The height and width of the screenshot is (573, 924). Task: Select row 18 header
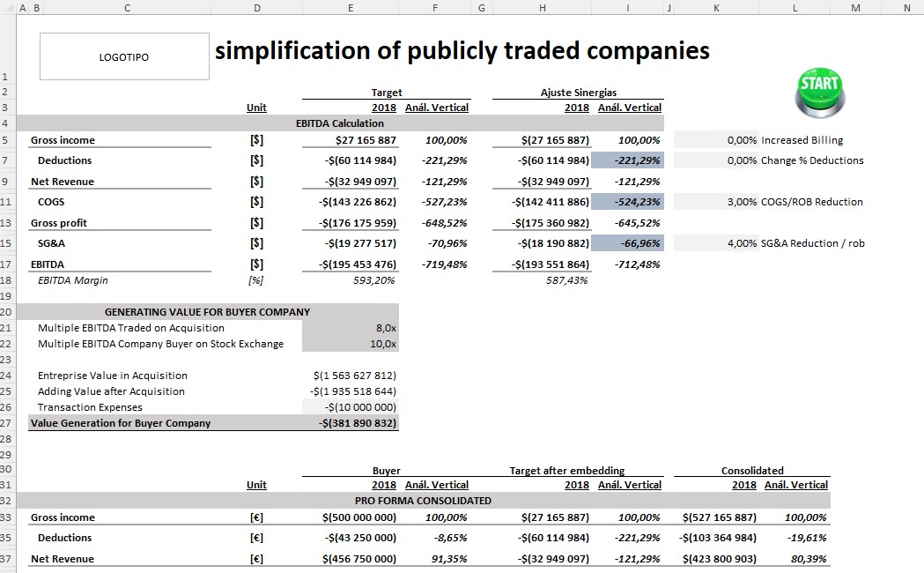click(x=6, y=280)
